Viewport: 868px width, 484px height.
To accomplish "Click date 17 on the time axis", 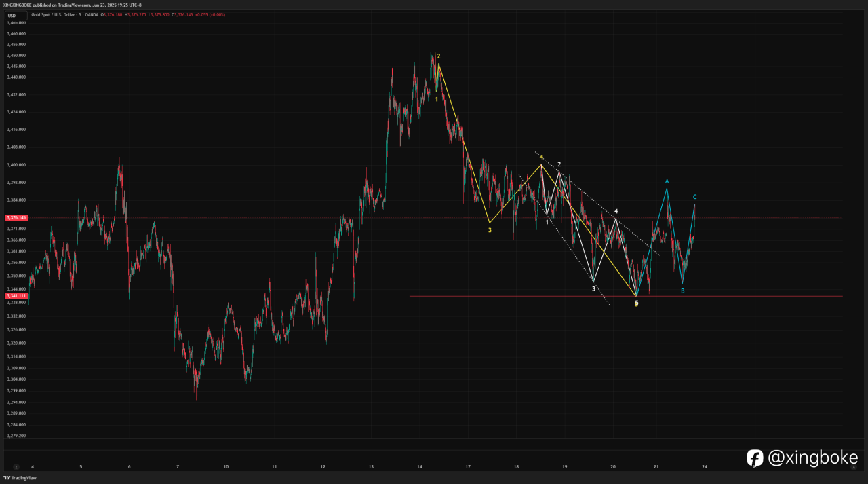I will (x=468, y=467).
